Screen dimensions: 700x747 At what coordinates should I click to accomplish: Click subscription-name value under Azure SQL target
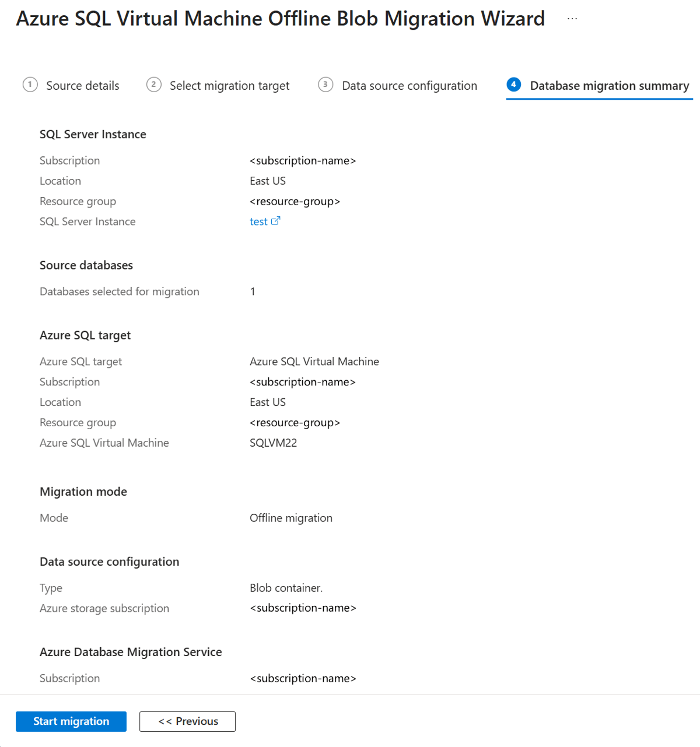pyautogui.click(x=303, y=382)
